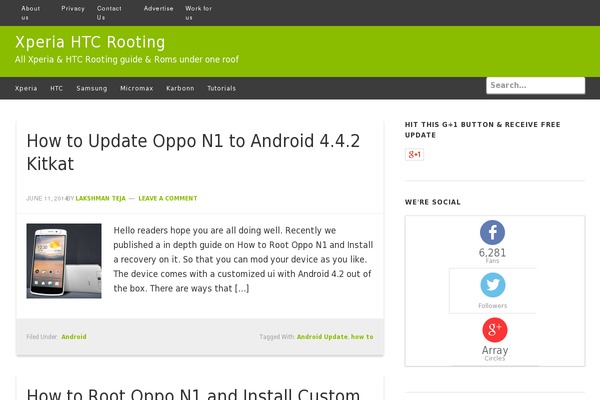Image resolution: width=600 pixels, height=400 pixels.
Task: Select the HTC category menu
Action: pyautogui.click(x=56, y=88)
